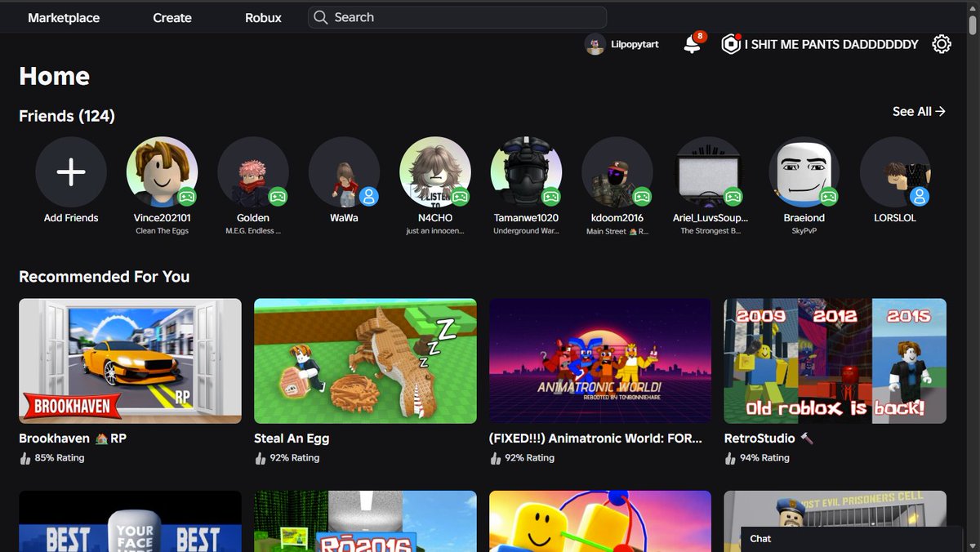The width and height of the screenshot is (980, 552).
Task: Click the 94% Rating text
Action: coord(764,458)
